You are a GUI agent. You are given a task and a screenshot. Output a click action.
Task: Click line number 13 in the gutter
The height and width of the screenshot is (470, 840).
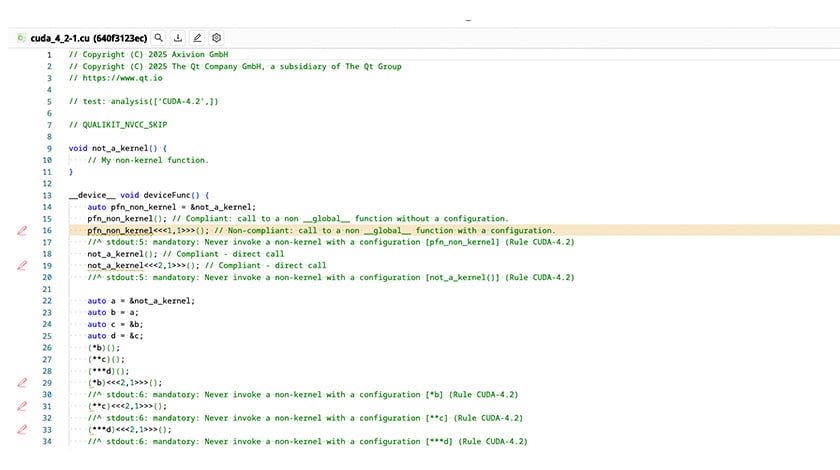[47, 195]
